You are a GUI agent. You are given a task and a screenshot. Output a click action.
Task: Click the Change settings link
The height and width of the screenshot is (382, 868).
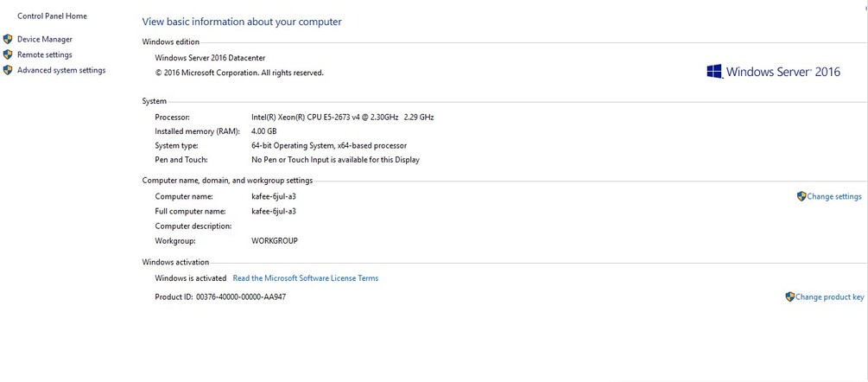point(834,196)
